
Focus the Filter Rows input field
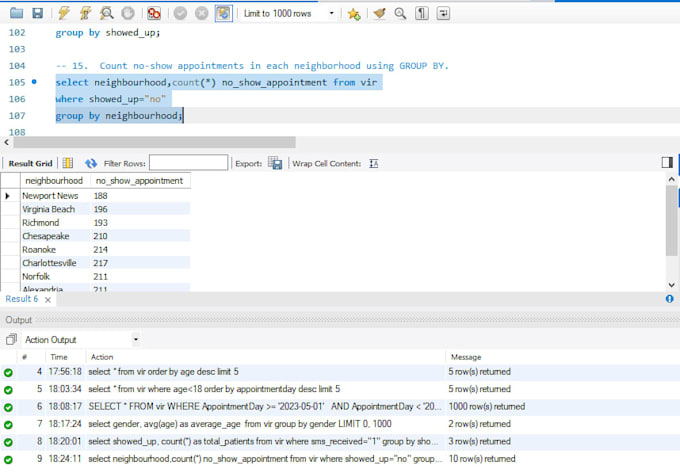[x=188, y=163]
